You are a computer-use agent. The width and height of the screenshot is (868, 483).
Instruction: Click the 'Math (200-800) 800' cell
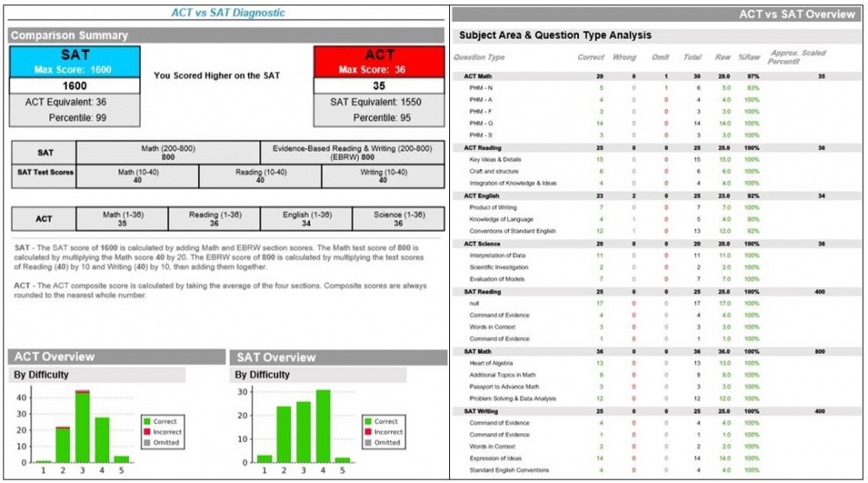click(x=169, y=153)
